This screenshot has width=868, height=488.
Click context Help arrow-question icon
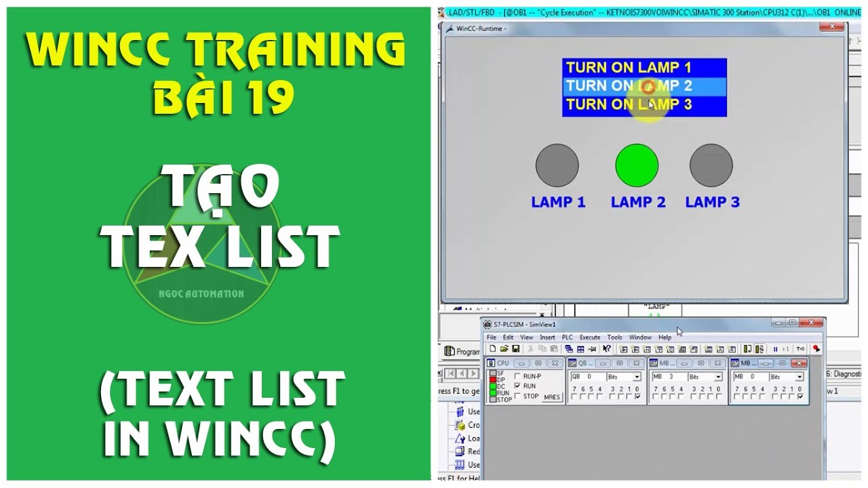(606, 348)
